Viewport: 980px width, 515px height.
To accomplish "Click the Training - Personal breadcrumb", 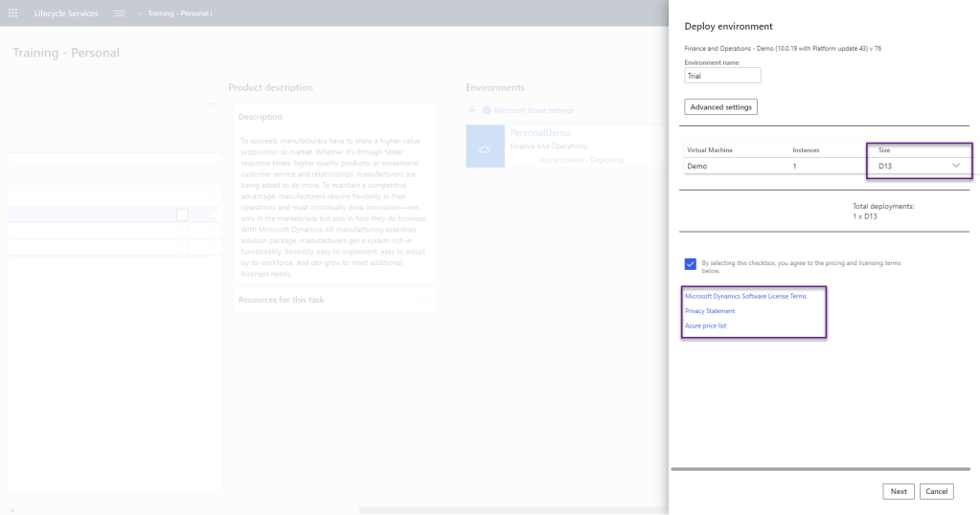I will 179,13.
